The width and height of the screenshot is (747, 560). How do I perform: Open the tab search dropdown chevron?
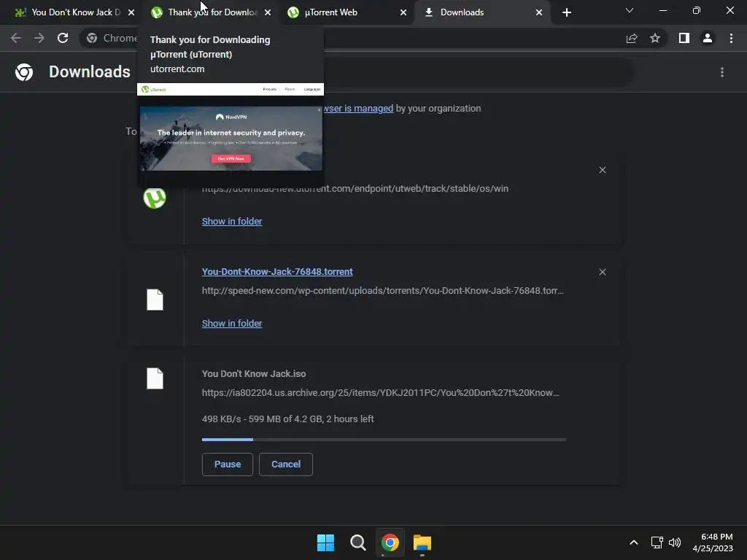tap(630, 10)
